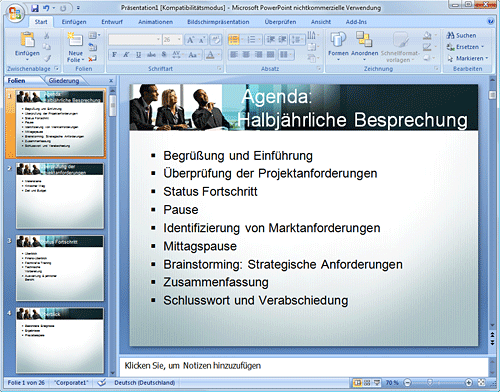
Task: Click the 'Corporate1' theme name in status bar
Action: (71, 383)
